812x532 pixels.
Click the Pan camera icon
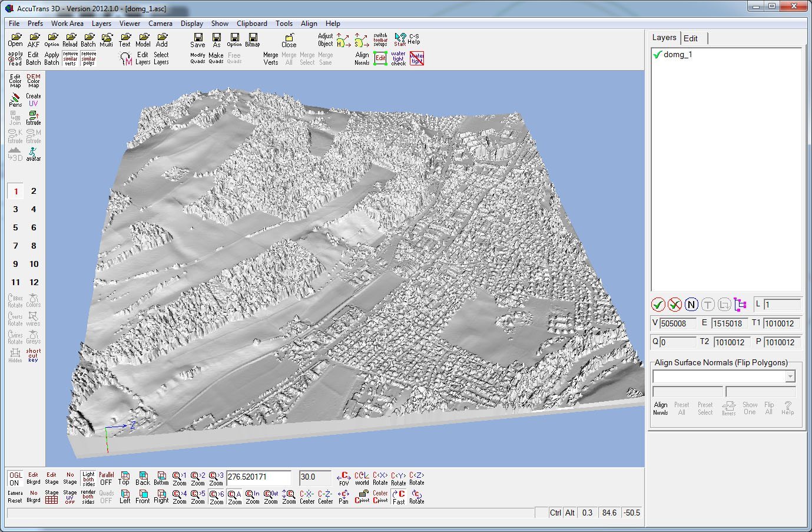tap(343, 497)
